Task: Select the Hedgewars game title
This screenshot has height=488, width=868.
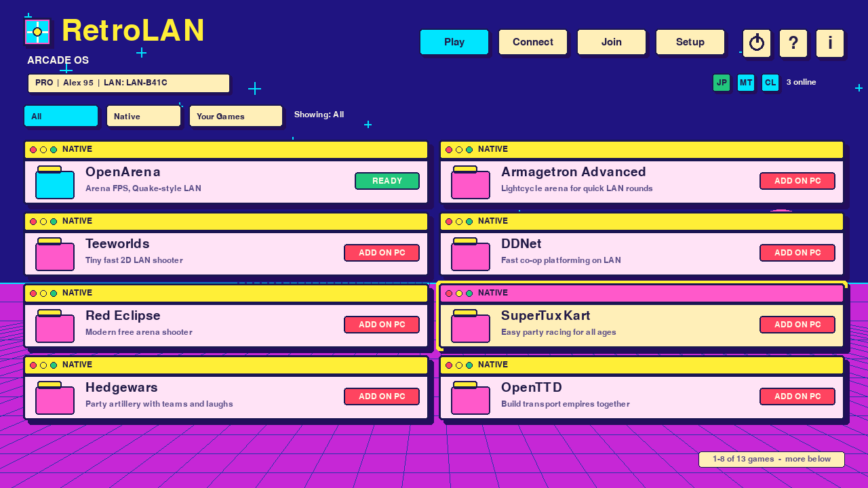Action: 121,388
